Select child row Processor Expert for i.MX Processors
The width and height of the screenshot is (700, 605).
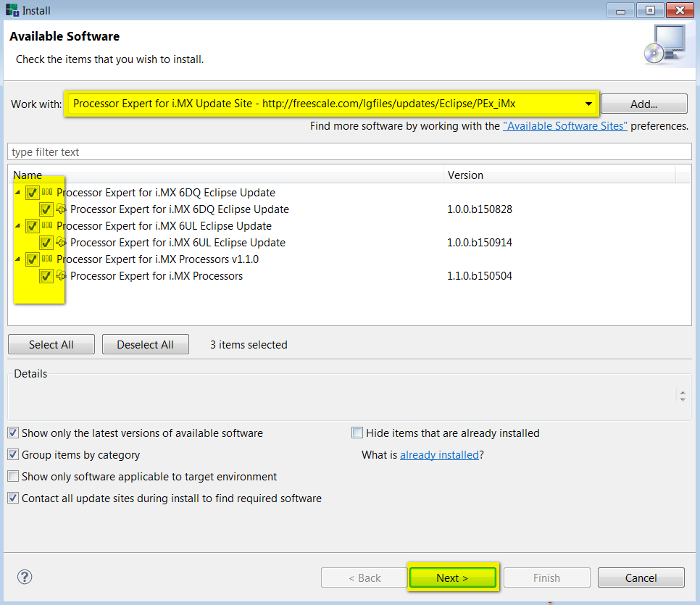point(157,276)
